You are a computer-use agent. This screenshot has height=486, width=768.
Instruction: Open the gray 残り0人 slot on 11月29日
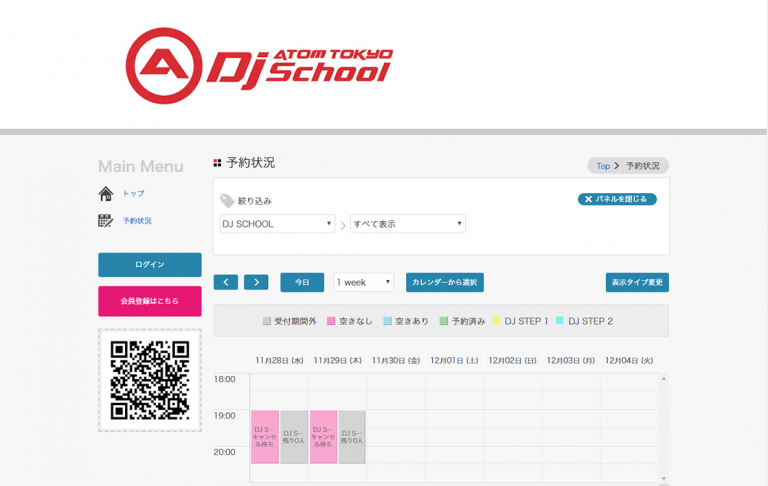352,437
